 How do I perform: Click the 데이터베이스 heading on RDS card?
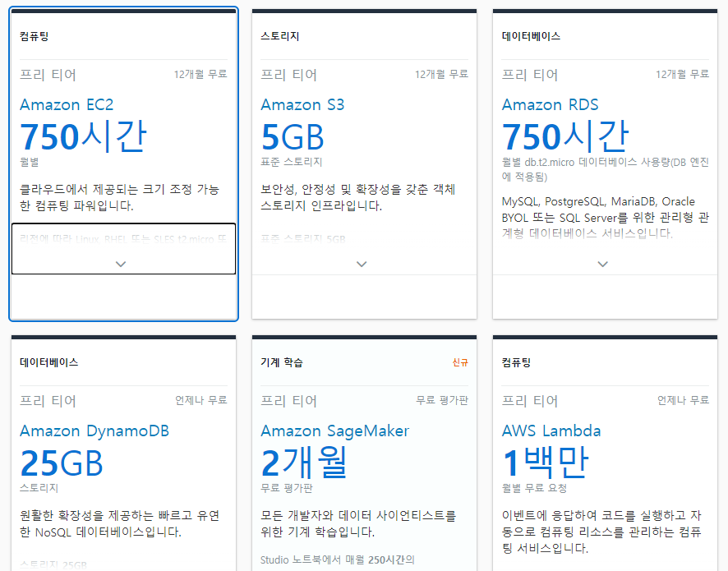(x=531, y=36)
